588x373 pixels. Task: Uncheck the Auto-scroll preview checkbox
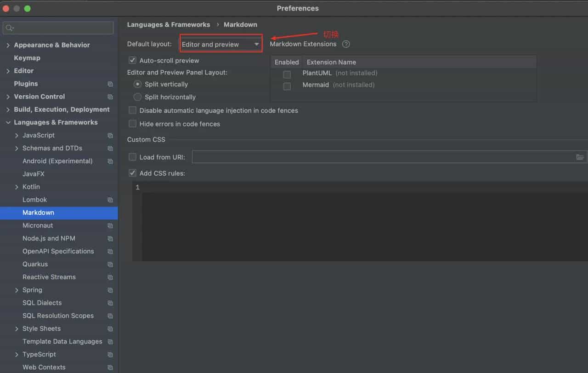click(133, 60)
